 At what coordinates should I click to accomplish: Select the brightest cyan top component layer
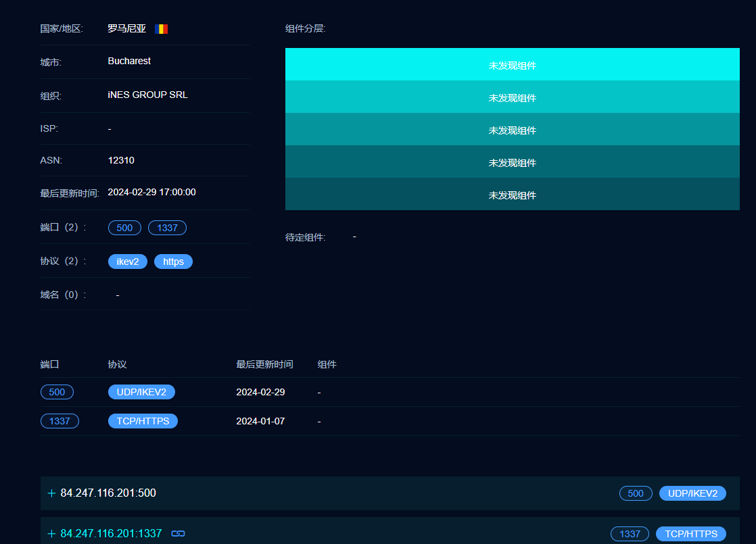click(512, 65)
